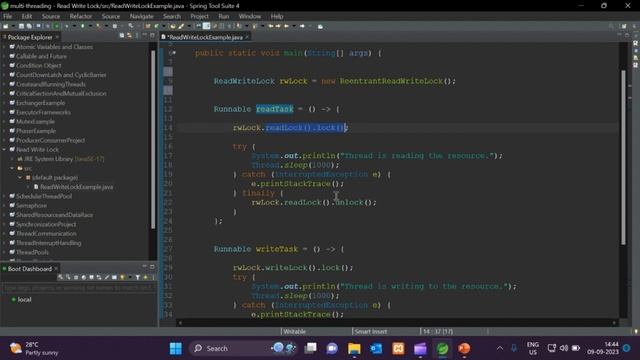The width and height of the screenshot is (640, 360).
Task: Select the ProducerConsumerProject project
Action: pyautogui.click(x=50, y=140)
